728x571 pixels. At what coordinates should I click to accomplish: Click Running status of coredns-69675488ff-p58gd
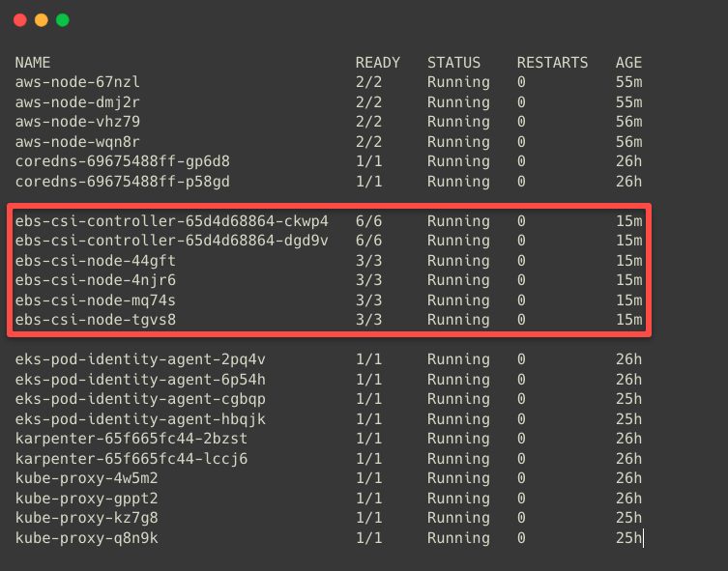pyautogui.click(x=458, y=182)
